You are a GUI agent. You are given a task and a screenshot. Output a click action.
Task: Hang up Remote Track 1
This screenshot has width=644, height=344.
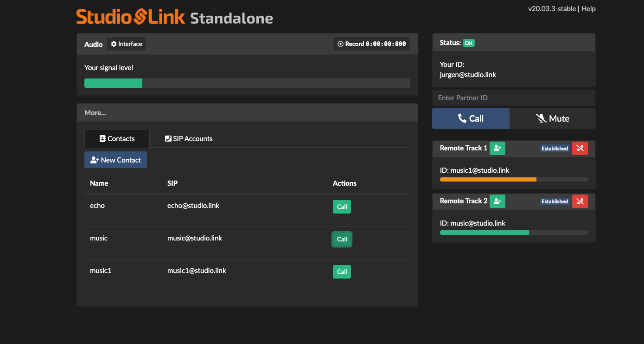coord(580,148)
